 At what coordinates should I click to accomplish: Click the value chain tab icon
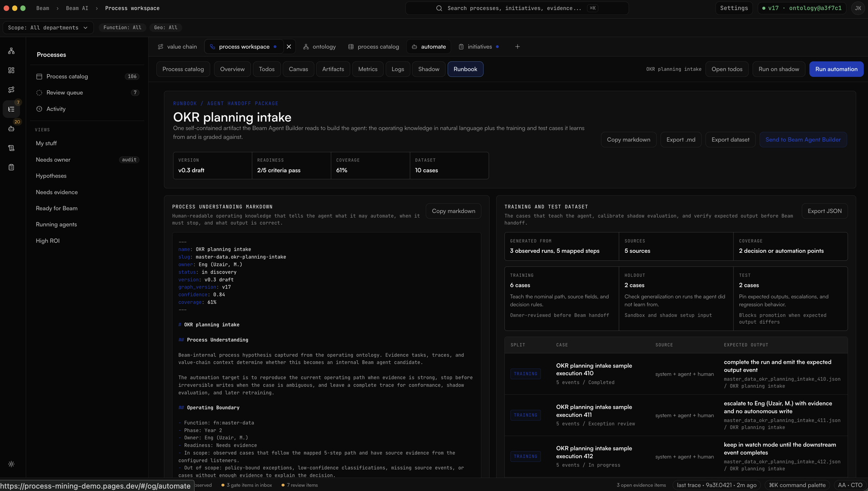(161, 47)
